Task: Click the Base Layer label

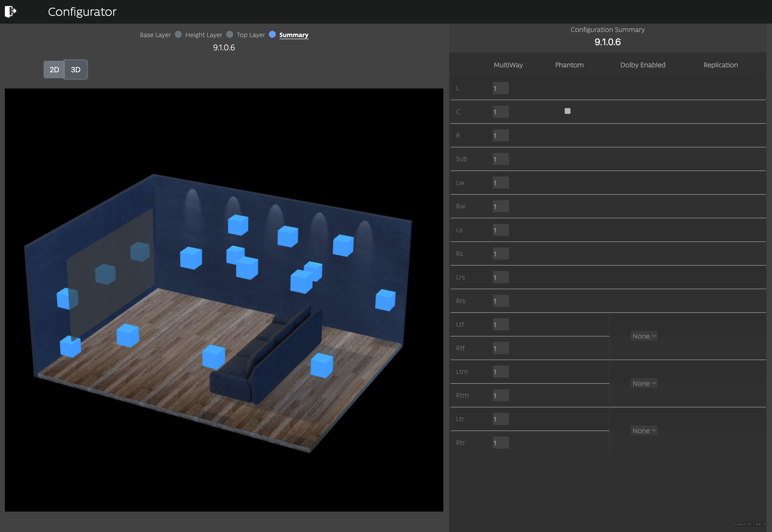Action: 155,35
